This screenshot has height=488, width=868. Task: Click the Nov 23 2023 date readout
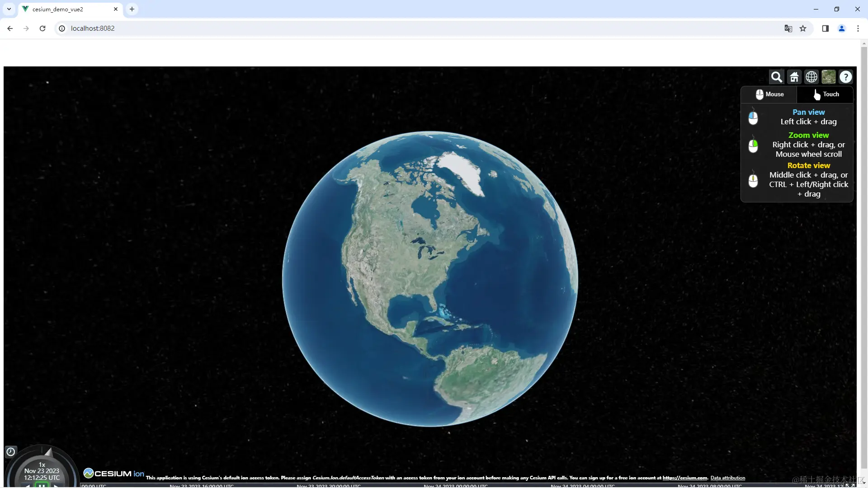click(42, 471)
